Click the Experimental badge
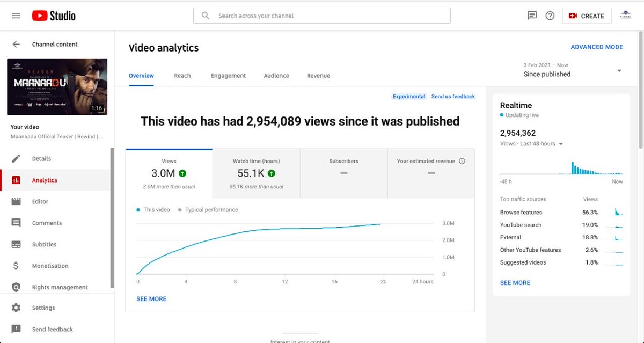 pos(409,97)
